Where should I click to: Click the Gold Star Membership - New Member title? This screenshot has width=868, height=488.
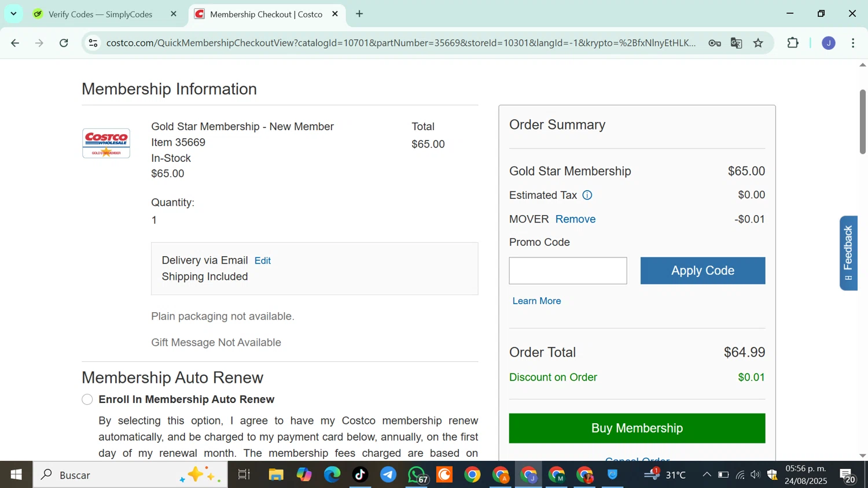[x=242, y=127]
